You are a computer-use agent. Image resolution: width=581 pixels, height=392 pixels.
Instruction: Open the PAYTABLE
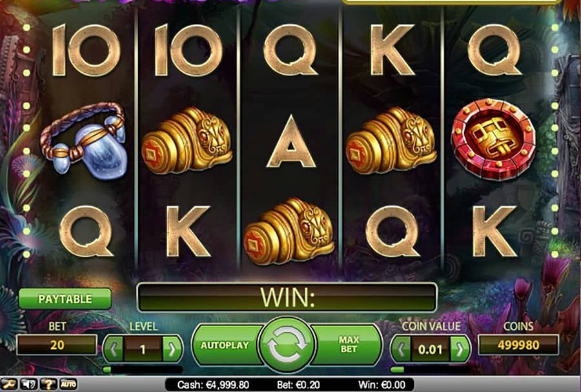coord(65,299)
